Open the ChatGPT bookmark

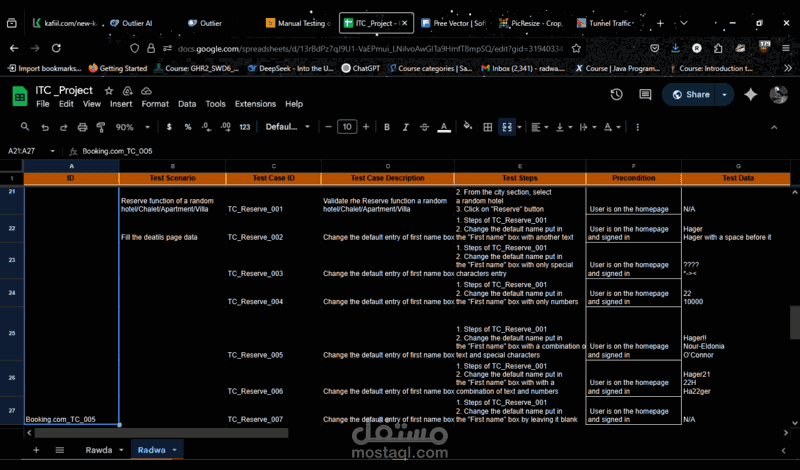pos(360,68)
